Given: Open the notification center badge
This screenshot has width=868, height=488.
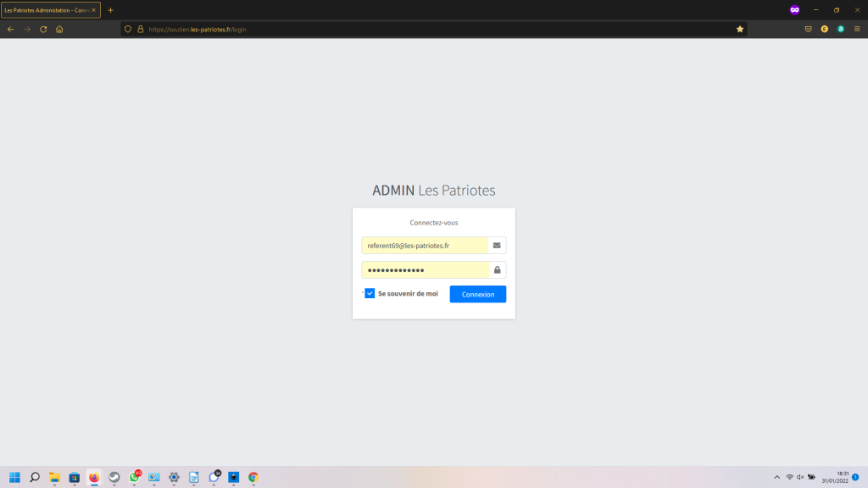Looking at the screenshot, I should (855, 477).
